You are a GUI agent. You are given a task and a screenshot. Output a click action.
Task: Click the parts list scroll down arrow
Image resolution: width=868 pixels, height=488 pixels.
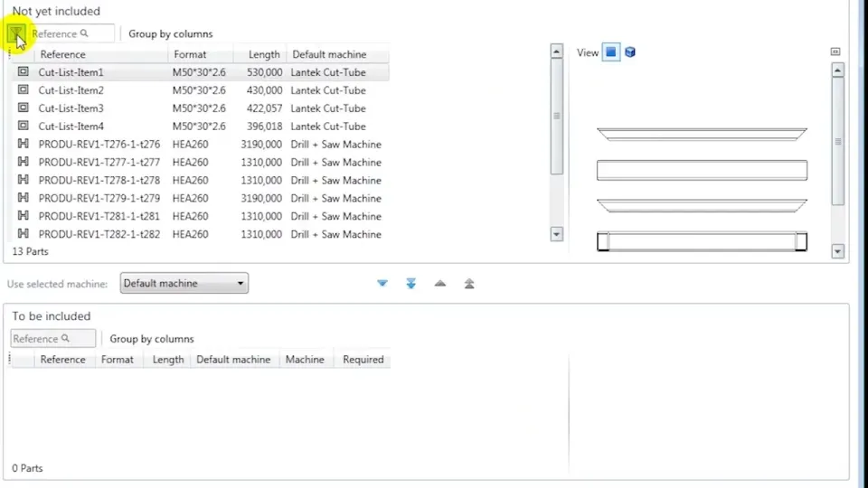[556, 234]
